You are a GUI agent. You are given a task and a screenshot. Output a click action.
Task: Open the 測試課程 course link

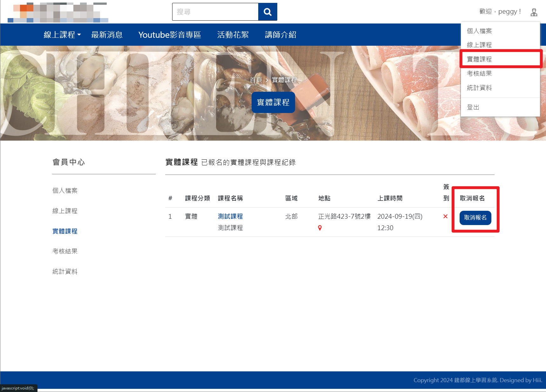click(x=230, y=216)
